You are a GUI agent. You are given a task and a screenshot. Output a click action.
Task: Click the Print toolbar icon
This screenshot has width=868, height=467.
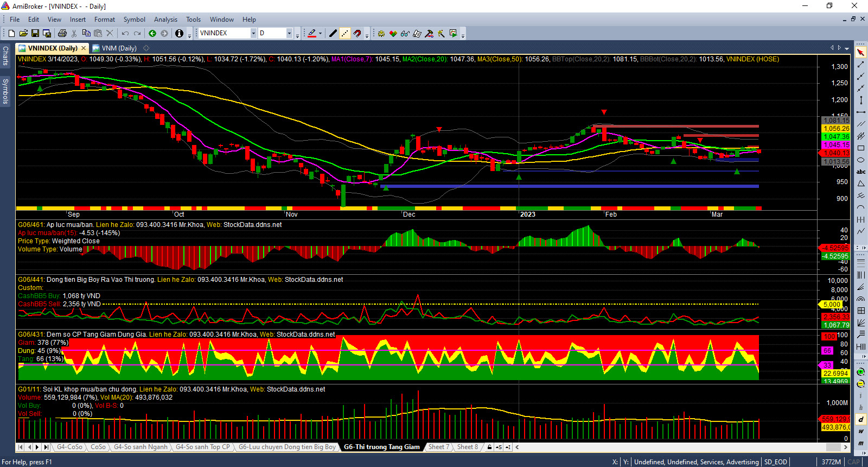tap(62, 33)
